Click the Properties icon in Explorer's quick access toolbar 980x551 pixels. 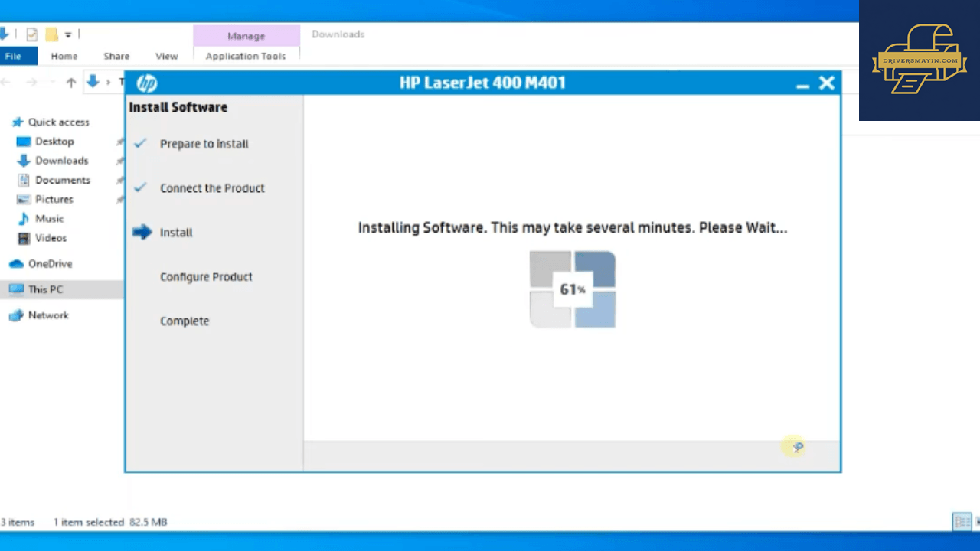[31, 34]
